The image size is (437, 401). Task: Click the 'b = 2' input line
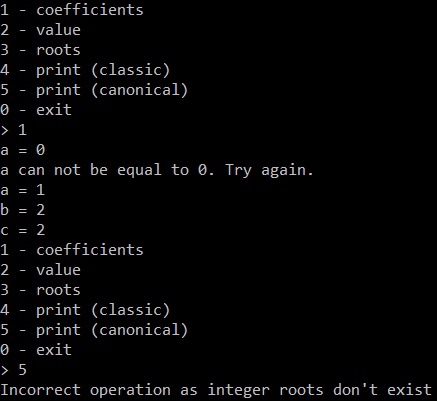[23, 210]
